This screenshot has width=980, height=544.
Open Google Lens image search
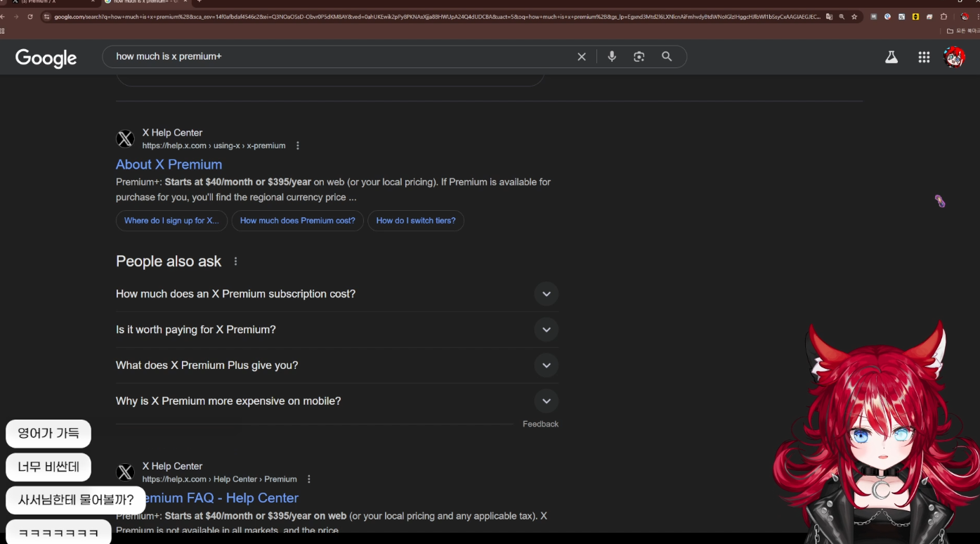click(x=639, y=57)
